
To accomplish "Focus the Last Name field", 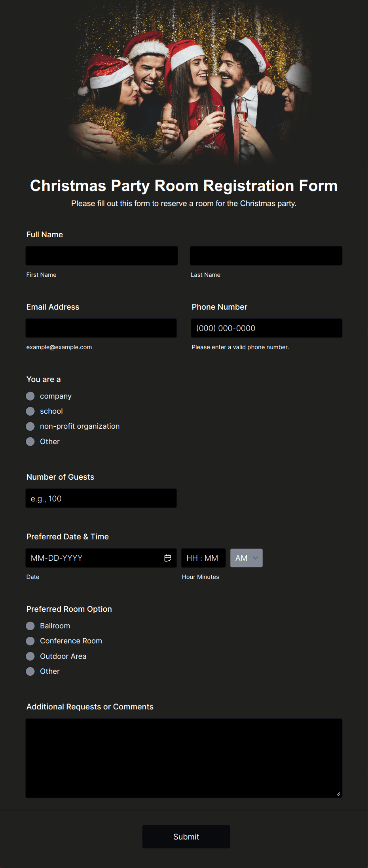I will 266,256.
